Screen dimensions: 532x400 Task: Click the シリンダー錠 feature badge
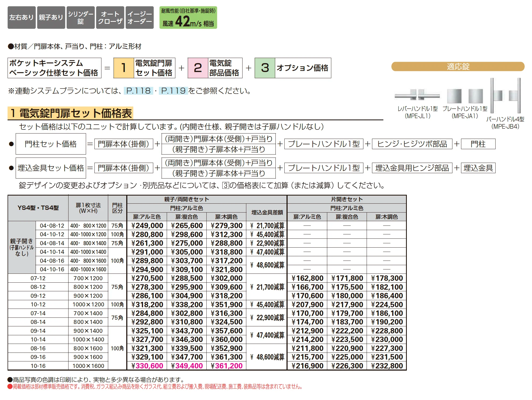[81, 18]
